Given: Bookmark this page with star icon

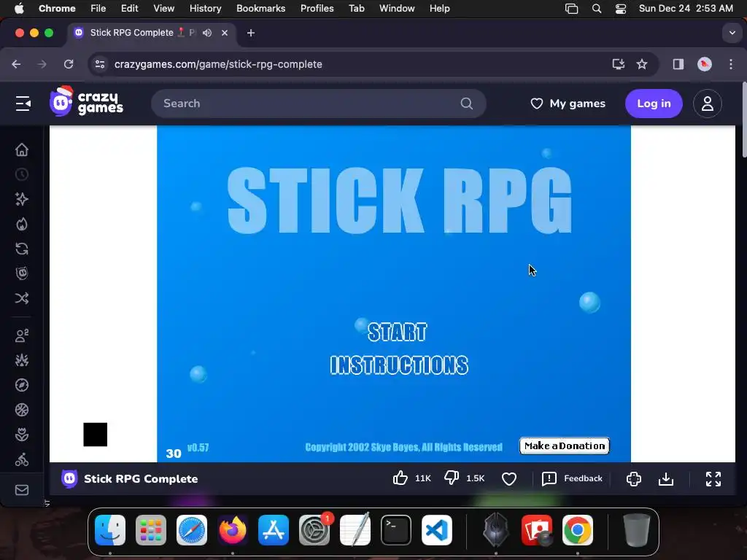Looking at the screenshot, I should (x=642, y=64).
